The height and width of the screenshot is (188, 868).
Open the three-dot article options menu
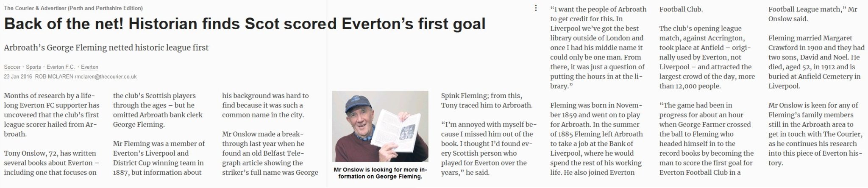tap(536, 8)
